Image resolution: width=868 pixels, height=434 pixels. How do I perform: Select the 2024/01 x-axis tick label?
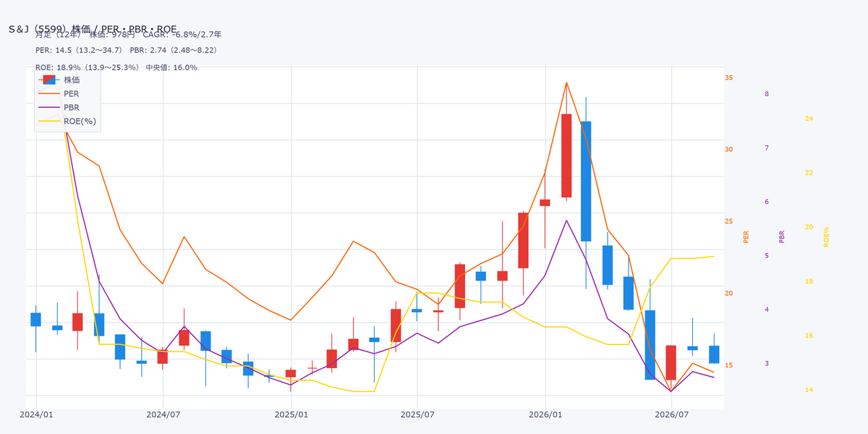pos(35,414)
